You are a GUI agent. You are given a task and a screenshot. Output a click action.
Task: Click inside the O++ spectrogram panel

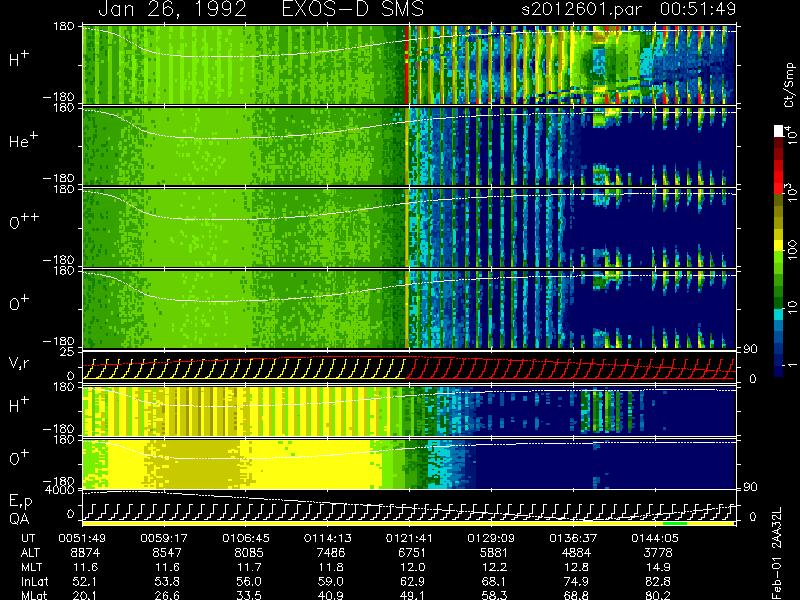click(x=409, y=228)
